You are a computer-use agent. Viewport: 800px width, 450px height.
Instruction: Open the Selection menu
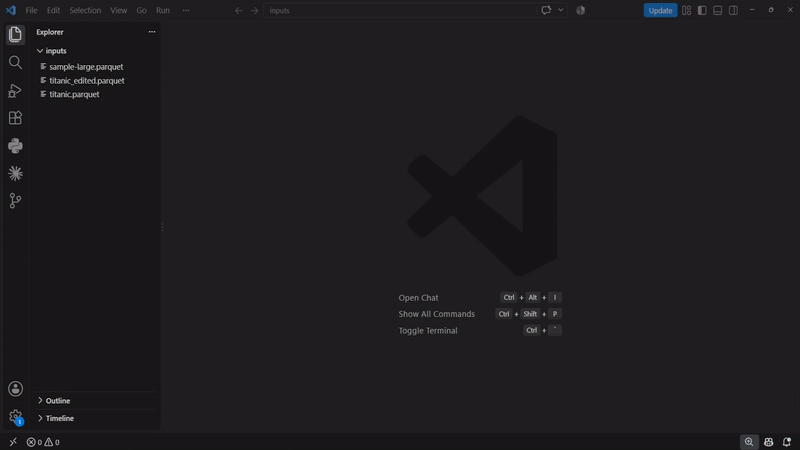pos(85,10)
